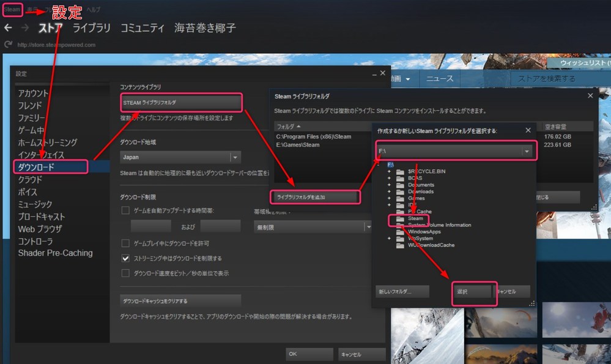Click the forward arrow navigation icon

click(x=24, y=28)
